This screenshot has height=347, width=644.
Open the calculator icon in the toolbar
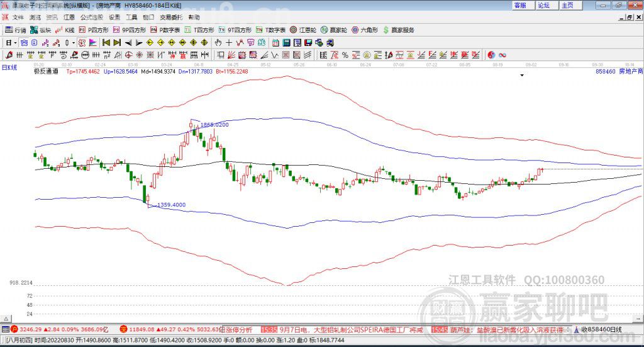coord(286,43)
